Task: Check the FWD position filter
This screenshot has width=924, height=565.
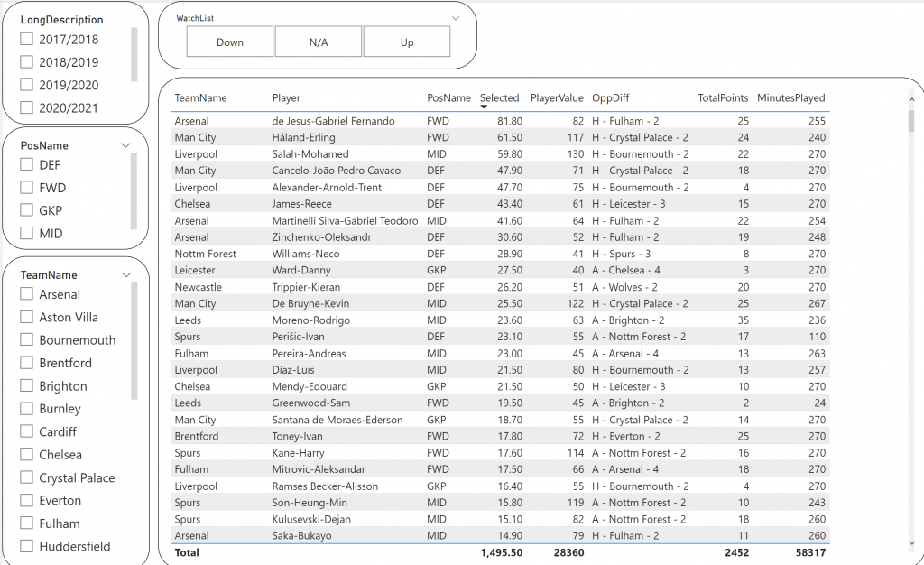Action: (26, 188)
